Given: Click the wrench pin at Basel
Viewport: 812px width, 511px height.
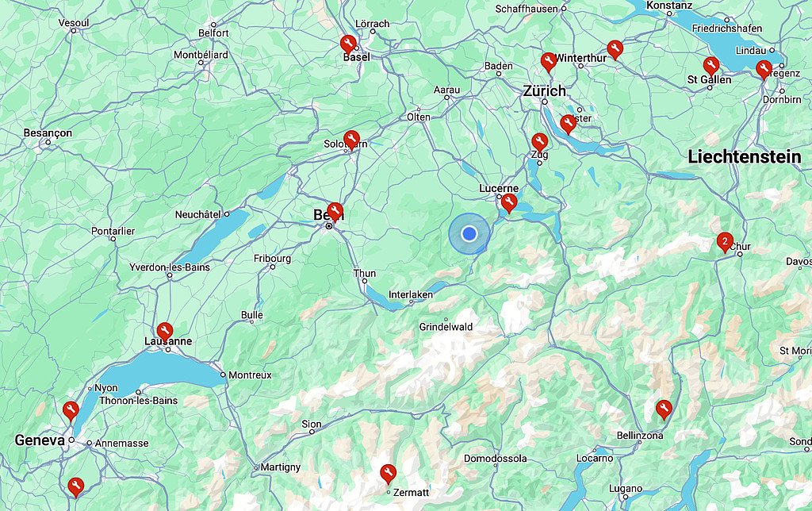Looking at the screenshot, I should click(348, 44).
